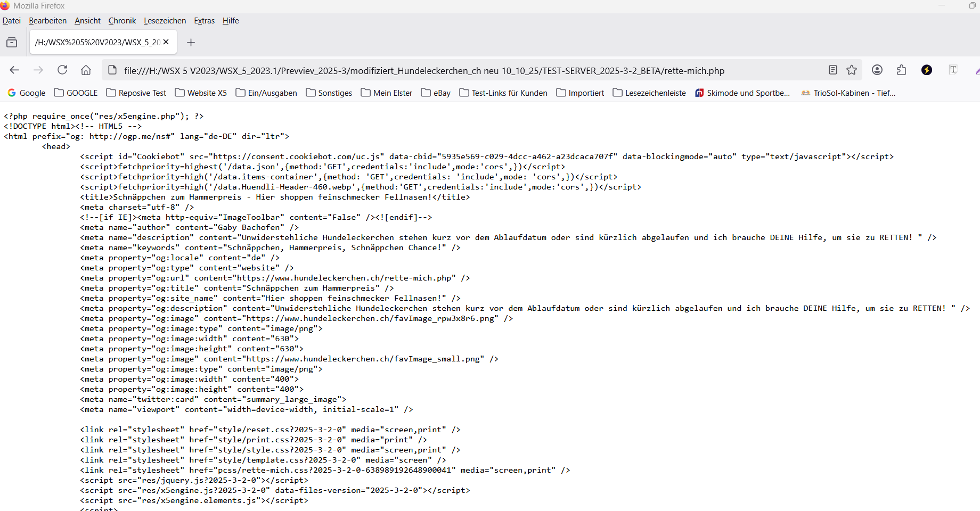This screenshot has height=511, width=980.
Task: Open the Google bookmark link
Action: [x=27, y=93]
